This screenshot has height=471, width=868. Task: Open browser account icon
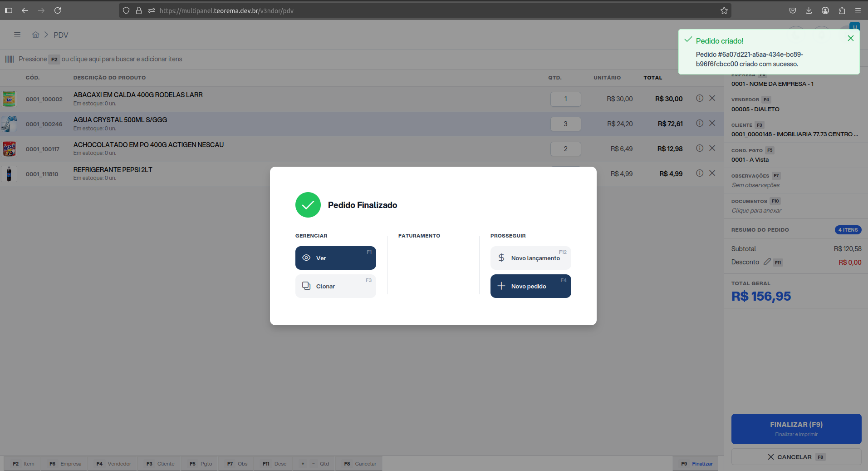click(825, 10)
